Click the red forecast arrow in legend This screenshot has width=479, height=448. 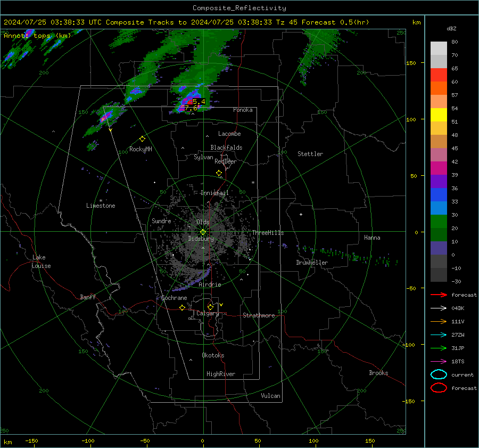click(439, 295)
